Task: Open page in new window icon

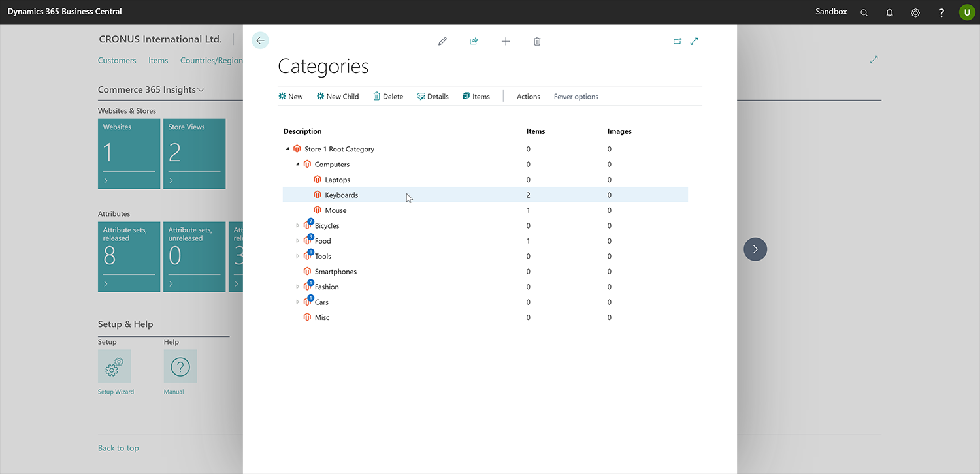Action: [678, 41]
